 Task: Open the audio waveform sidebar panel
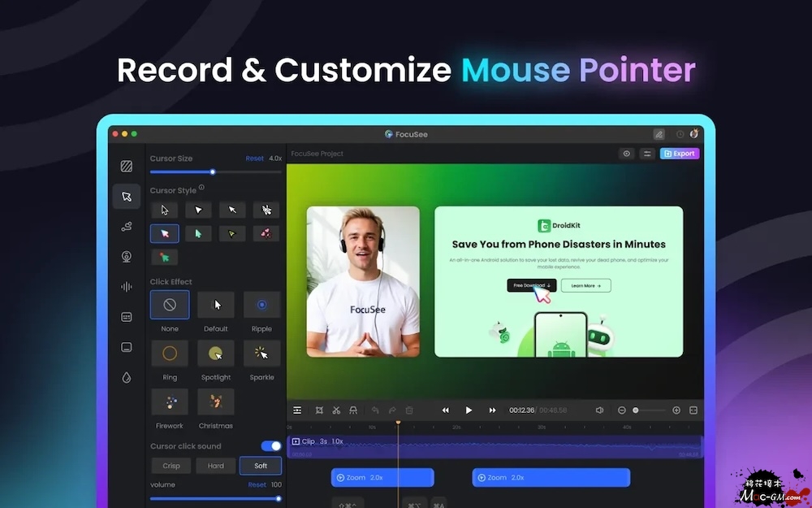tap(126, 287)
